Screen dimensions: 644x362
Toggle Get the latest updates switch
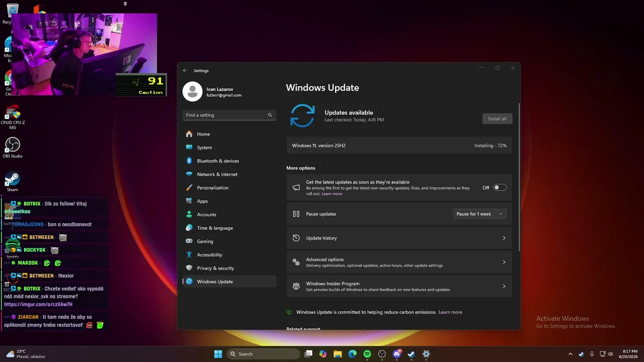500,188
